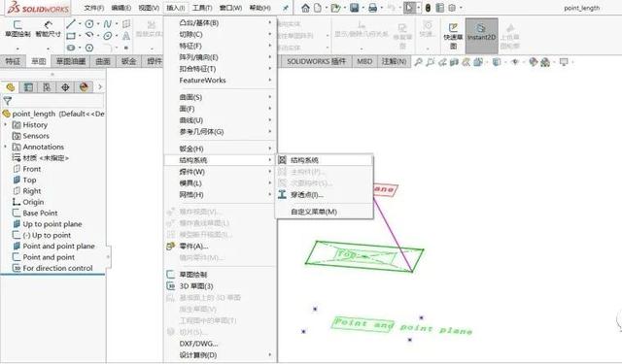Viewport: 622px width, 364px height.
Task: Toggle the 快速草图 rapid sketch button
Action: [453, 36]
